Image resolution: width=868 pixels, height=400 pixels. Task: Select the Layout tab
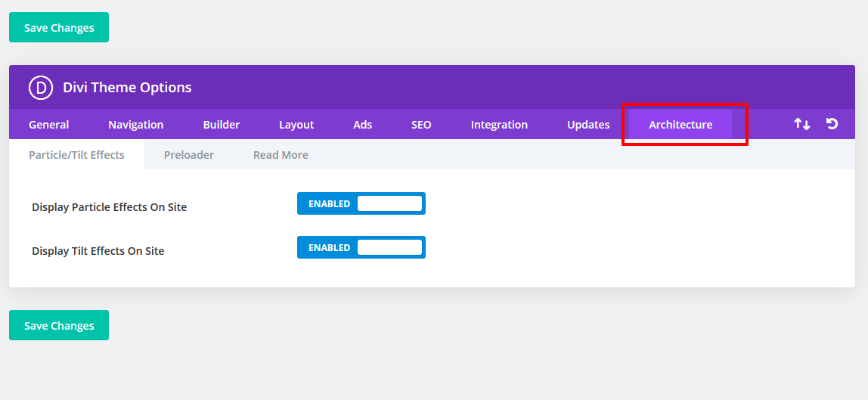pos(296,125)
